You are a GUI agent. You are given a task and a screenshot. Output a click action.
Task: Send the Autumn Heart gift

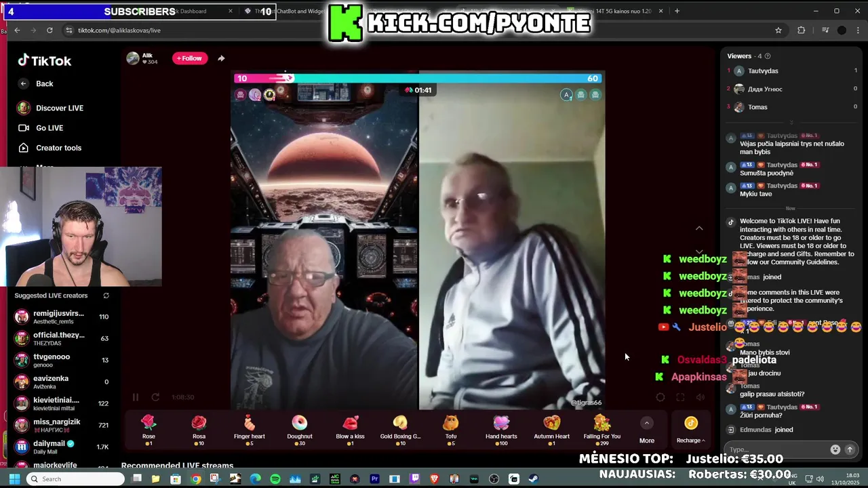pos(551,429)
